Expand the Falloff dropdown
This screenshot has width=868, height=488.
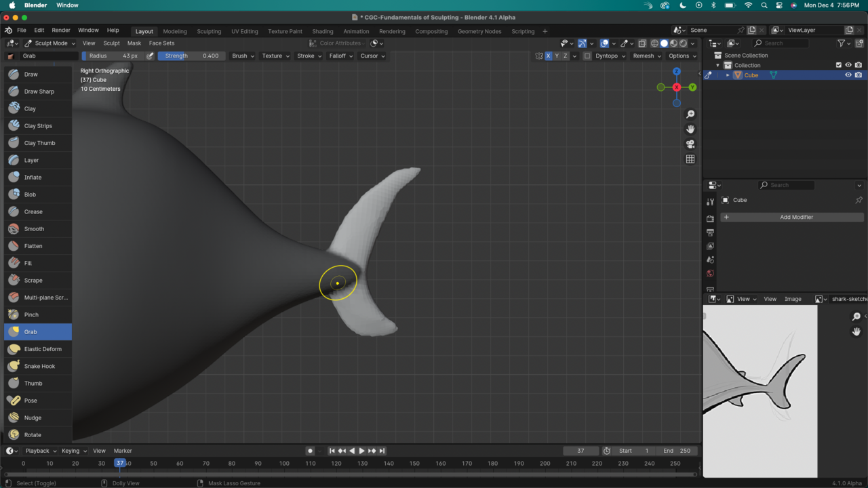[341, 56]
